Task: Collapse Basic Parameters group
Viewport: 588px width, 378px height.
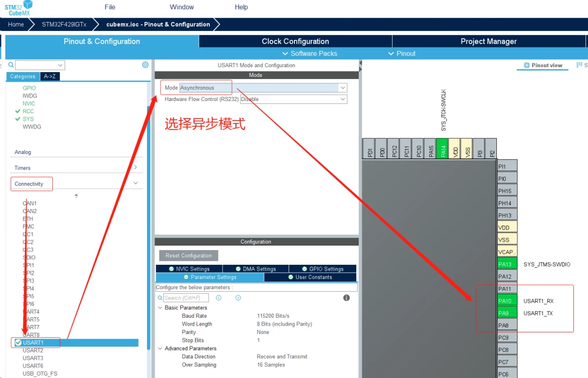Action: tap(160, 308)
